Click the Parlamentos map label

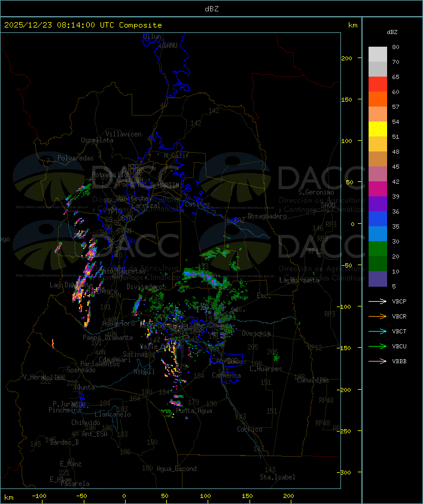tap(100, 364)
